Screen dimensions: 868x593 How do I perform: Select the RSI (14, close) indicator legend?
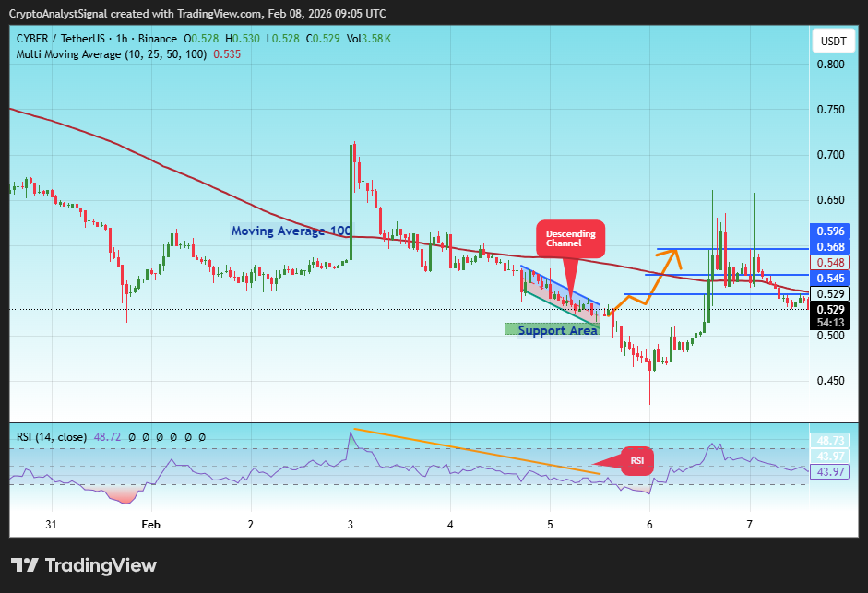[52, 437]
